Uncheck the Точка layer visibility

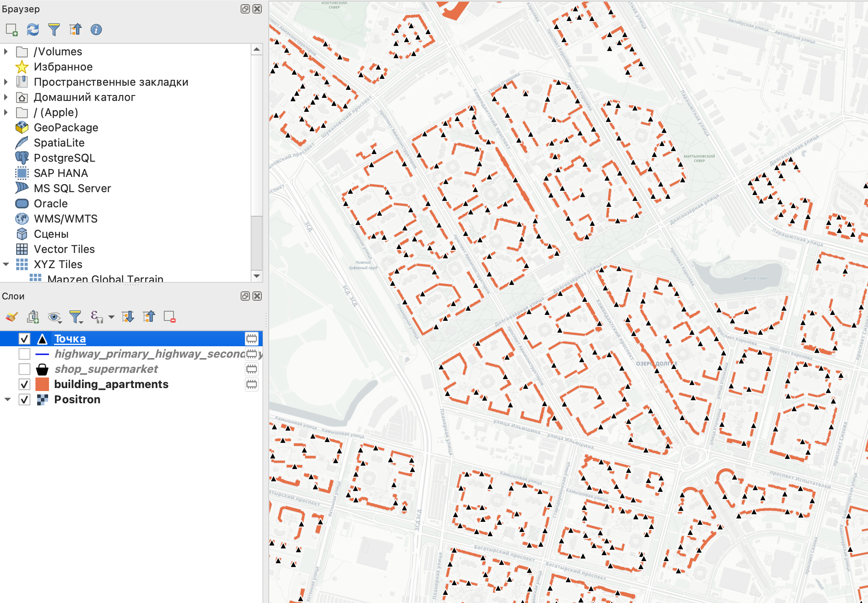click(24, 339)
